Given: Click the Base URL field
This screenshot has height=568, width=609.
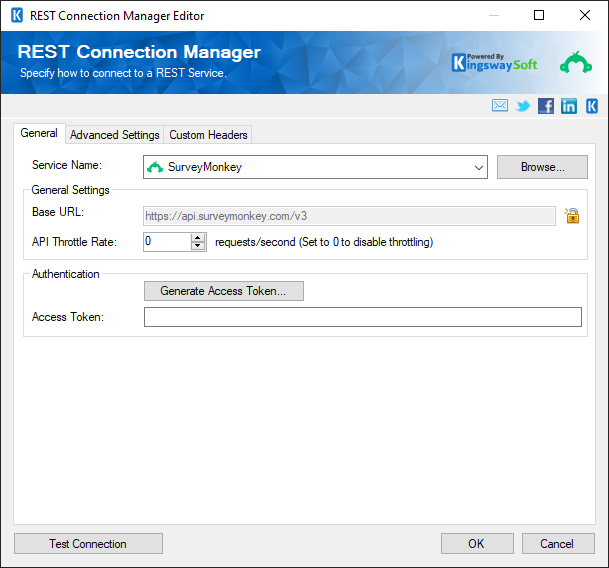Looking at the screenshot, I should coord(349,216).
